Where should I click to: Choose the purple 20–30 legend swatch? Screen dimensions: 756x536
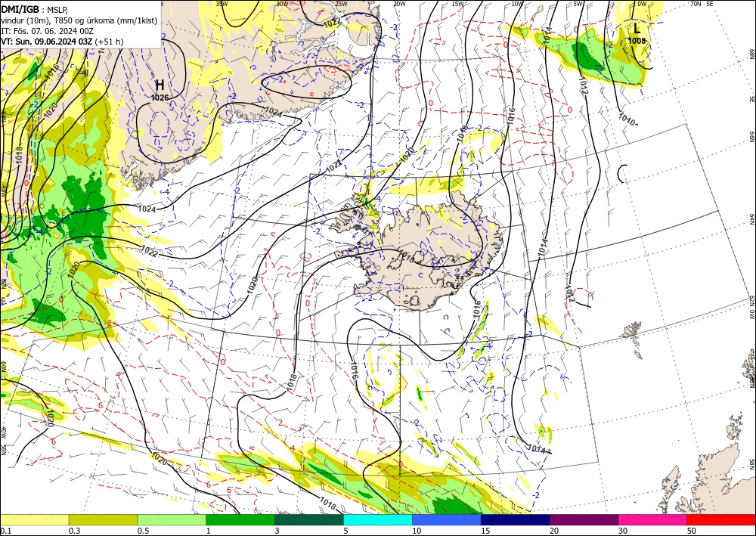click(584, 519)
